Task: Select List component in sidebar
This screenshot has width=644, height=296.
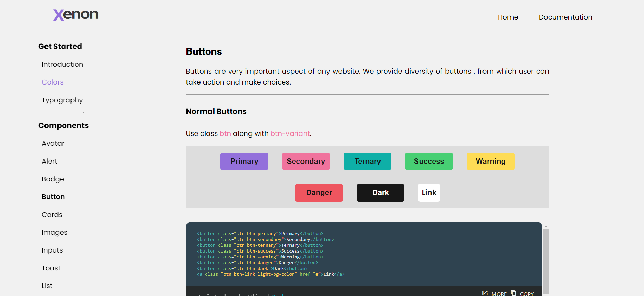Action: 47,286
